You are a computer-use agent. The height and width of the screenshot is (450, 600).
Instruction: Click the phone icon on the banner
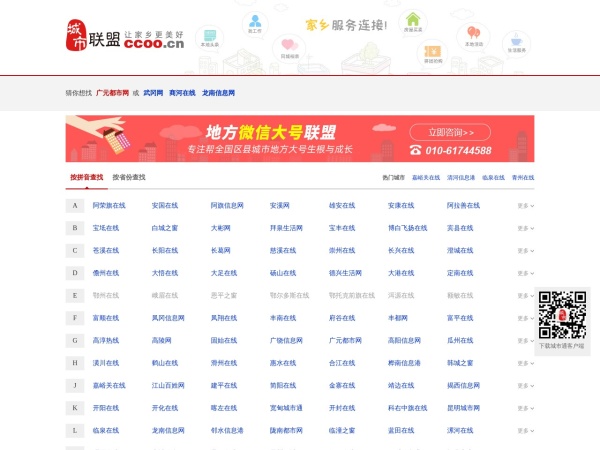[x=415, y=150]
